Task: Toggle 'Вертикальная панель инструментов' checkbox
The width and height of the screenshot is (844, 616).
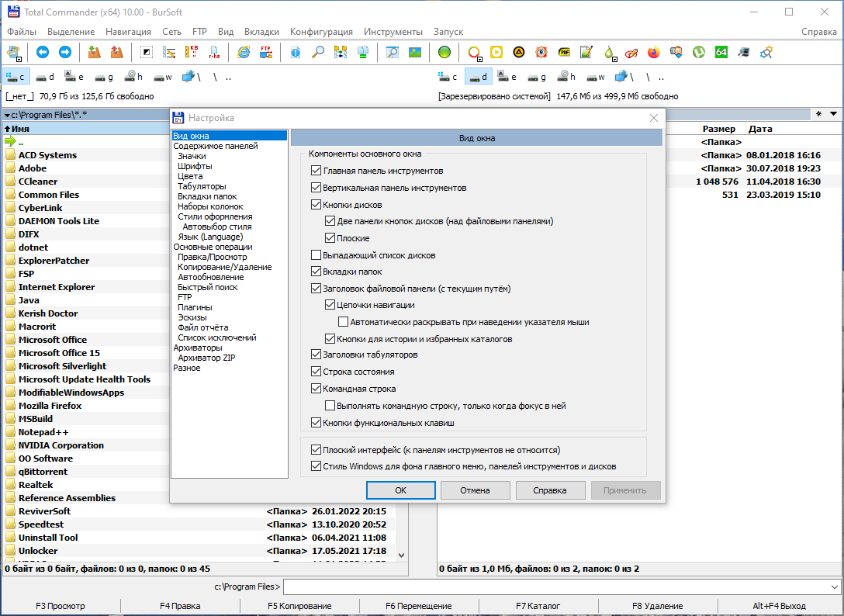Action: click(316, 188)
